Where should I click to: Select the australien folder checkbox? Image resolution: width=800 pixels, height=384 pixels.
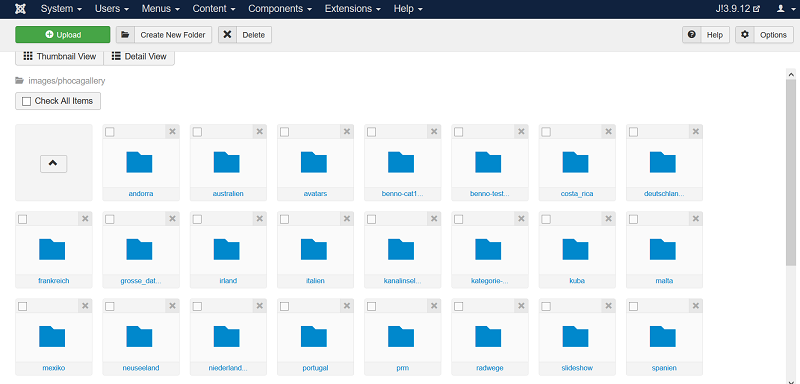coord(197,132)
